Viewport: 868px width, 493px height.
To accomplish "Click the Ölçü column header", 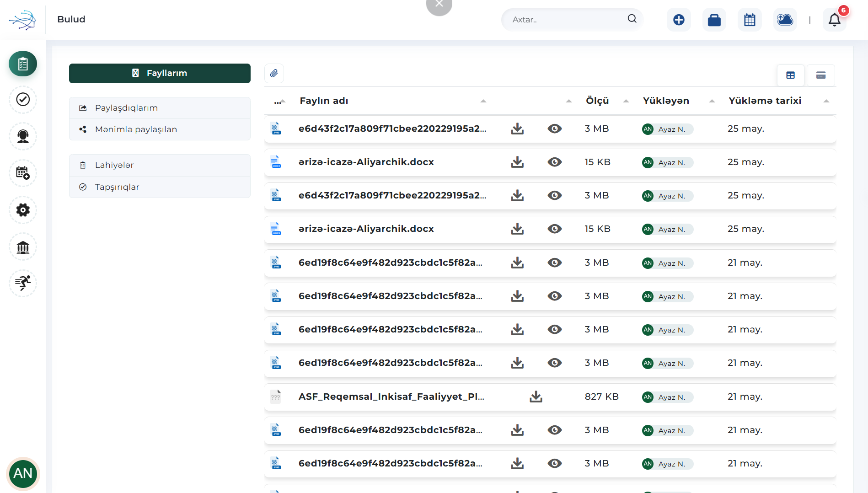I will pyautogui.click(x=597, y=101).
